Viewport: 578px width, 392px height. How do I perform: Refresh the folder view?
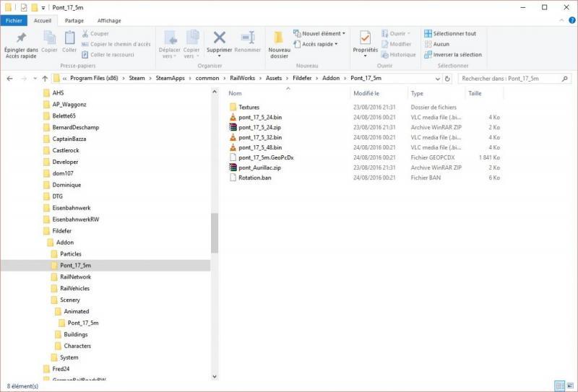tap(447, 79)
